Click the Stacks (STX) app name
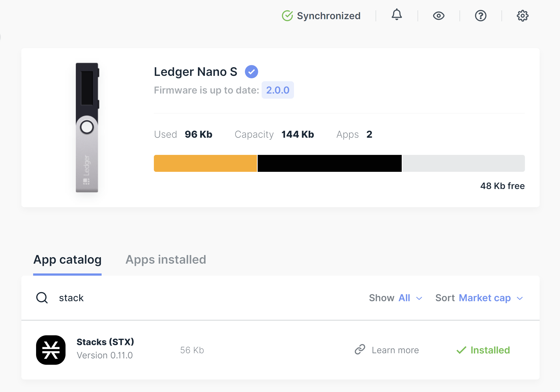 click(105, 342)
